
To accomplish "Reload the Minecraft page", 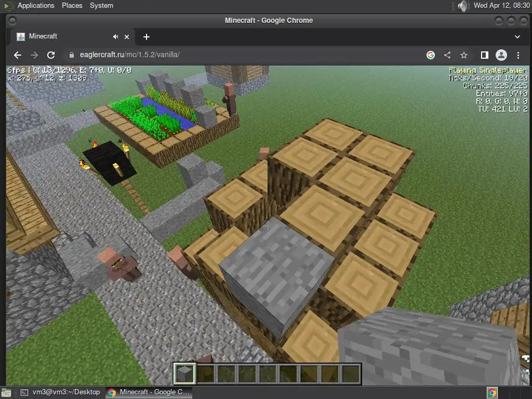I will (x=51, y=55).
